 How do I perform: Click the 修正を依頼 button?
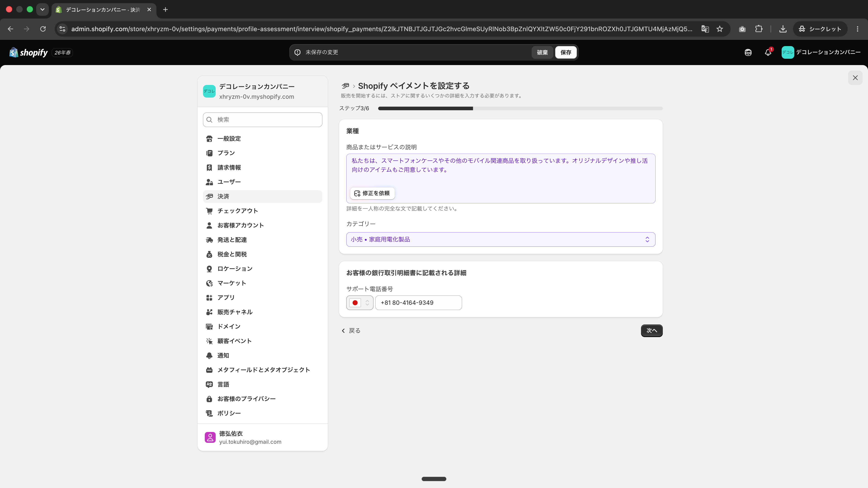click(372, 193)
